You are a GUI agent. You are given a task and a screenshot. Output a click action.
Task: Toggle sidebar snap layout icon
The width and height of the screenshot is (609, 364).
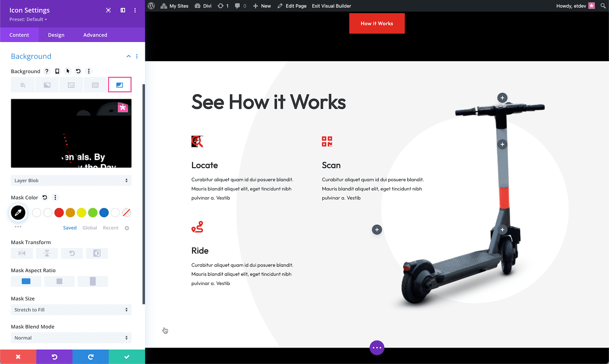(x=123, y=10)
